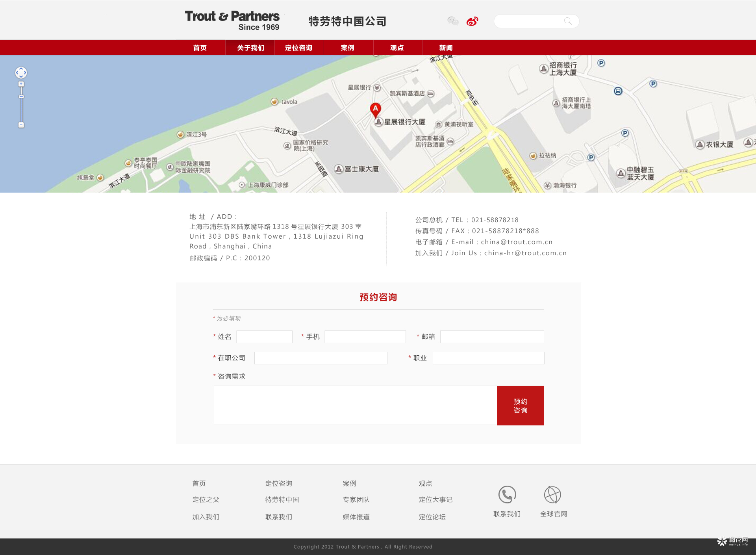This screenshot has height=555, width=756.
Task: Click the 滨江3号 restaurant map icon
Action: tap(180, 134)
